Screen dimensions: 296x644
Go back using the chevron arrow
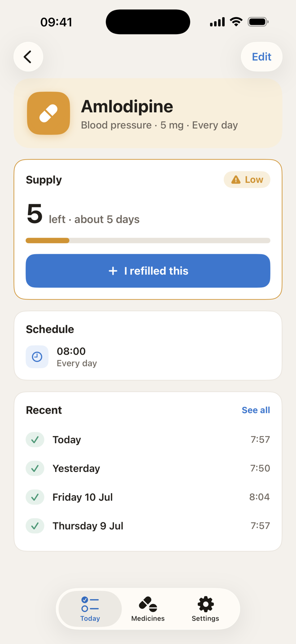click(x=28, y=57)
